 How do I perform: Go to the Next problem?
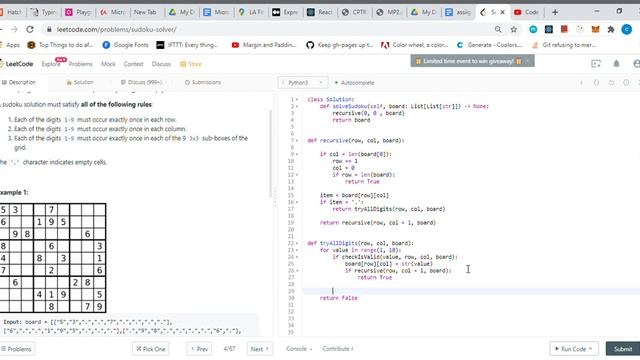260,349
